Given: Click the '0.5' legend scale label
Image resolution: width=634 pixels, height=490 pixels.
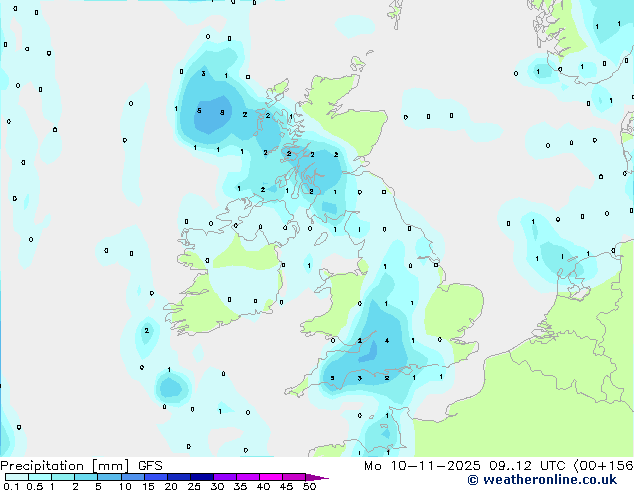Looking at the screenshot, I should click(34, 486).
